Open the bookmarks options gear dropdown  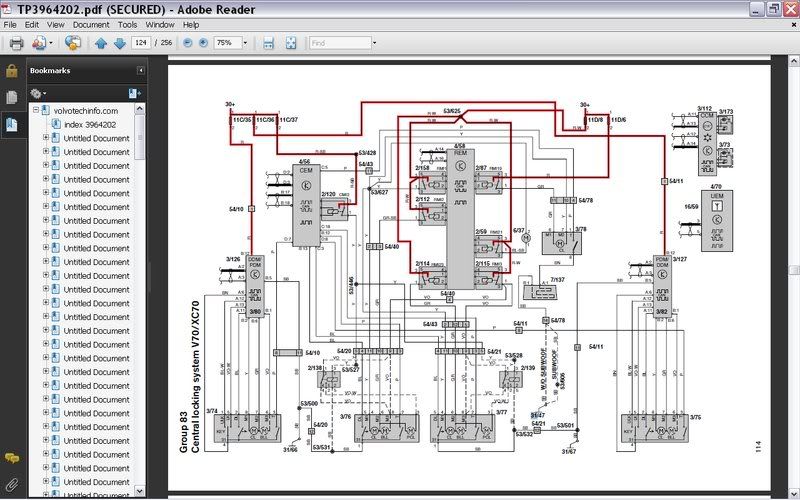(x=38, y=93)
